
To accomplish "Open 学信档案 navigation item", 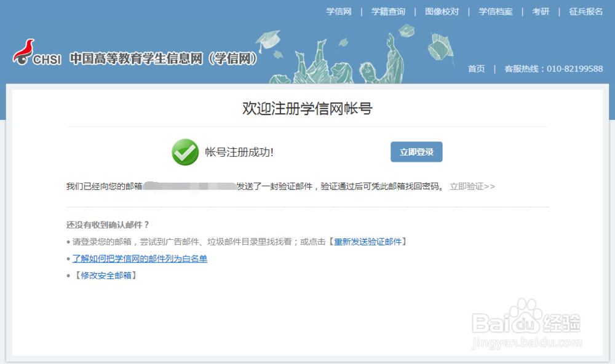I will [495, 12].
